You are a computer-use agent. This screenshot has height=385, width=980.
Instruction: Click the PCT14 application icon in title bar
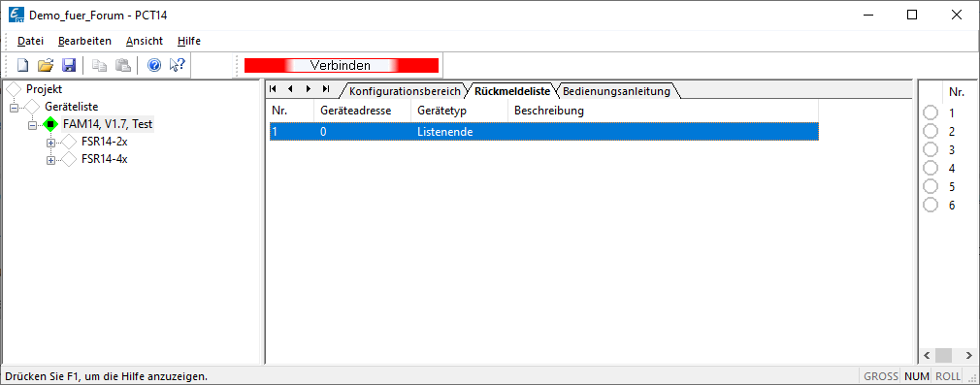(x=16, y=15)
